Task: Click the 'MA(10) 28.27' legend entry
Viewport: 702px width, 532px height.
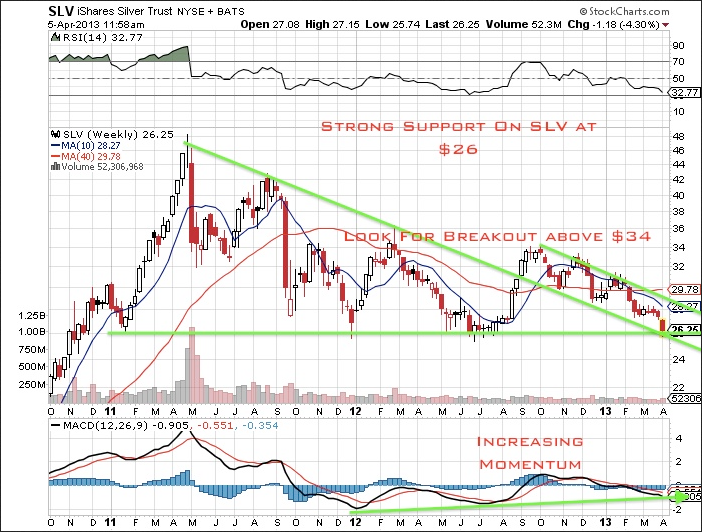Action: click(90, 146)
